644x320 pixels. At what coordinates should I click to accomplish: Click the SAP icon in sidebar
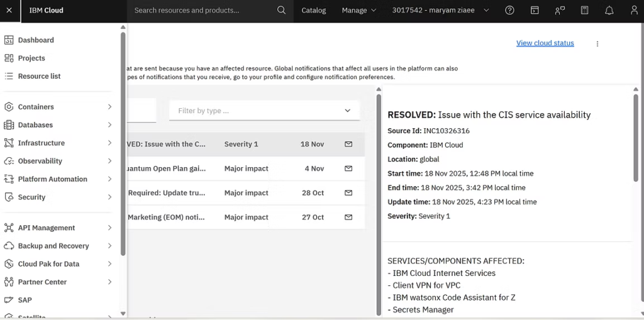9,300
